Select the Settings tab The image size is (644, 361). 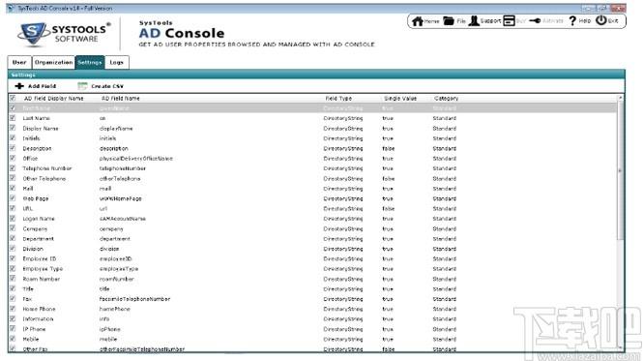point(90,63)
